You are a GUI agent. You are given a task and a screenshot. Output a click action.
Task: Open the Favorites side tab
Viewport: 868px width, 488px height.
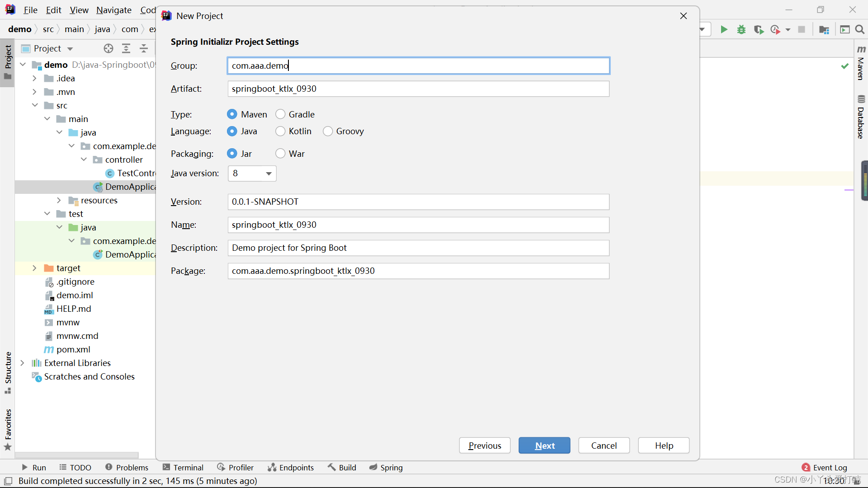[x=8, y=430]
